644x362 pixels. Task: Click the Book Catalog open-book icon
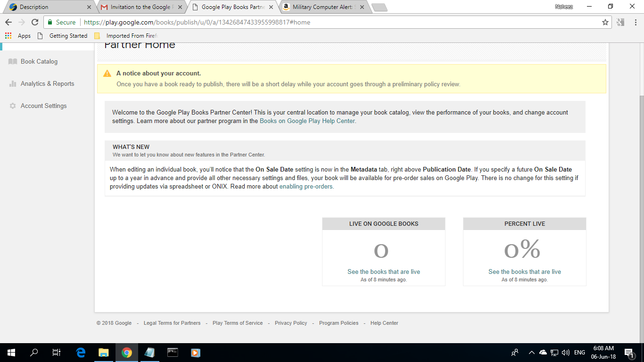13,61
